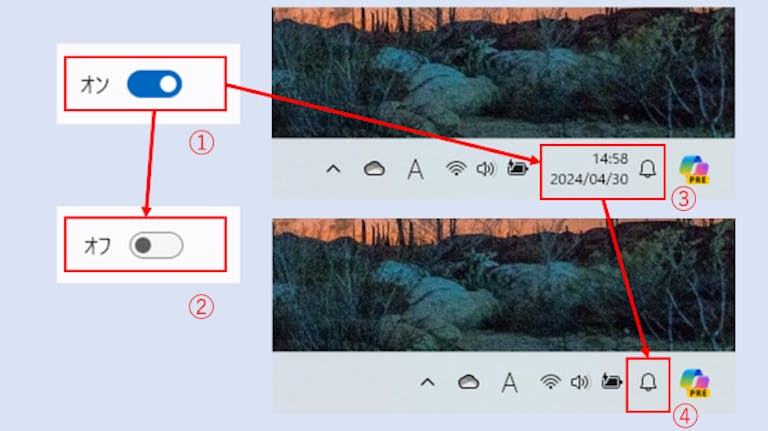
Task: Open OneDrive cloud icon in taskbar with clock
Action: click(x=374, y=169)
